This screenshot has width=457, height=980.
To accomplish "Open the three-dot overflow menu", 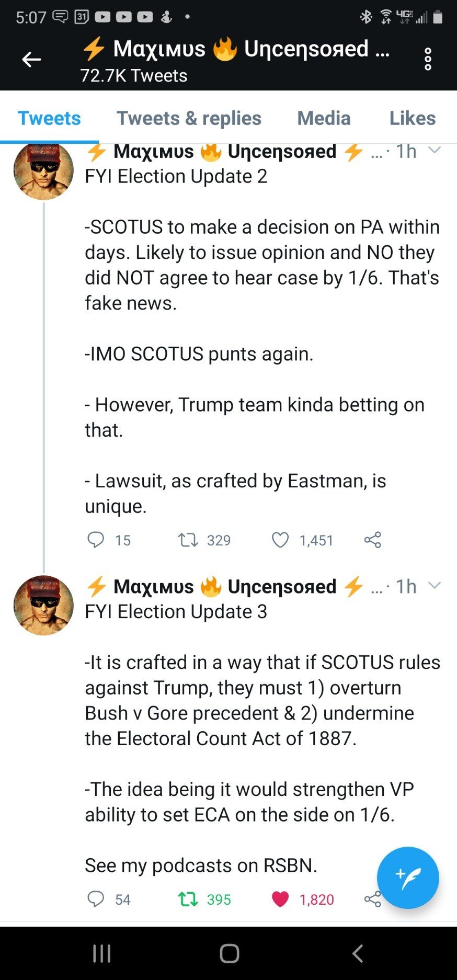I will point(428,60).
